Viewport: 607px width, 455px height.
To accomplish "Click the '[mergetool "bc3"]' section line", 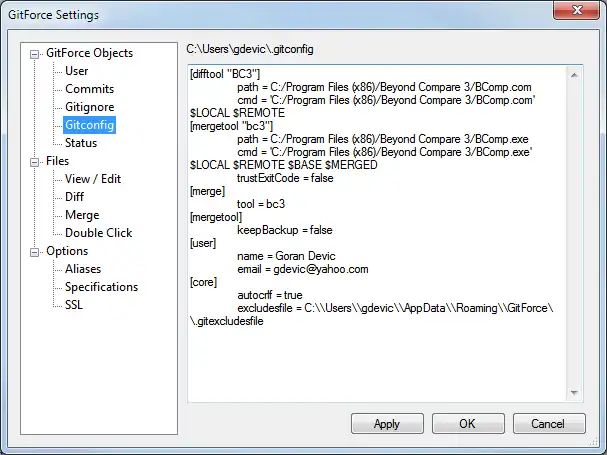I will (231, 126).
